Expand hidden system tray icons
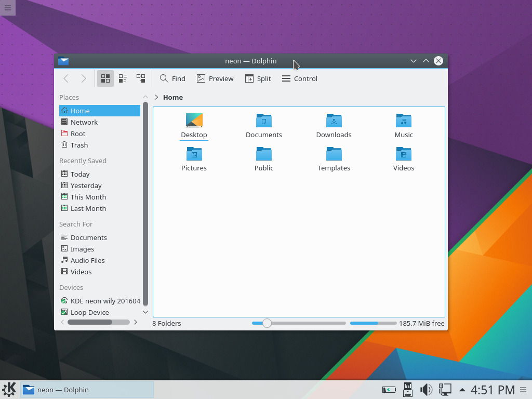 coord(461,389)
